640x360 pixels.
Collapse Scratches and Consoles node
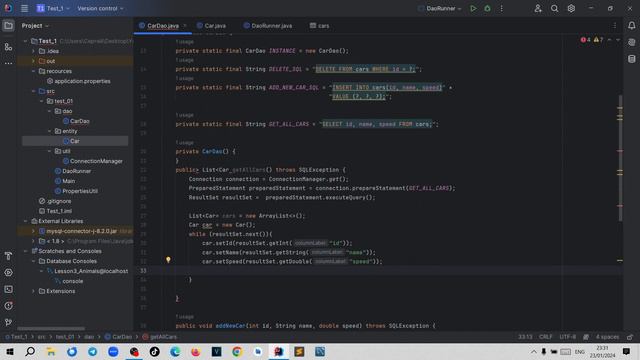coord(26,251)
